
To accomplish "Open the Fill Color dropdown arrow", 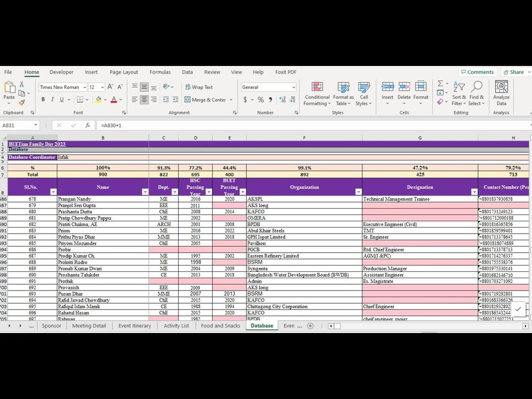I will coord(105,100).
